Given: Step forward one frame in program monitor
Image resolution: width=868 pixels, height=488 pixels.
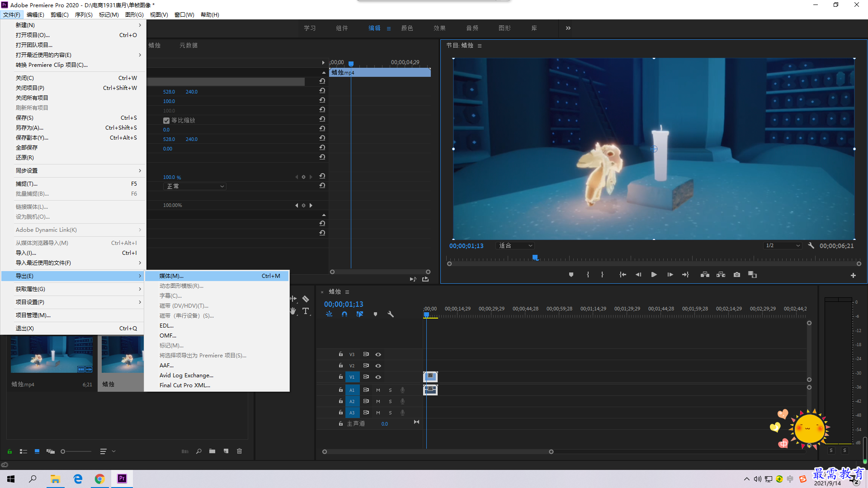Looking at the screenshot, I should [x=670, y=275].
